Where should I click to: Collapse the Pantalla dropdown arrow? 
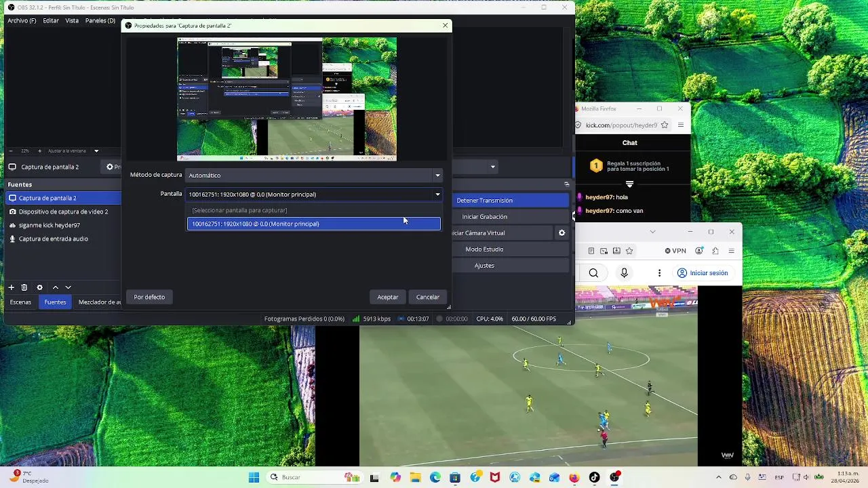point(437,195)
